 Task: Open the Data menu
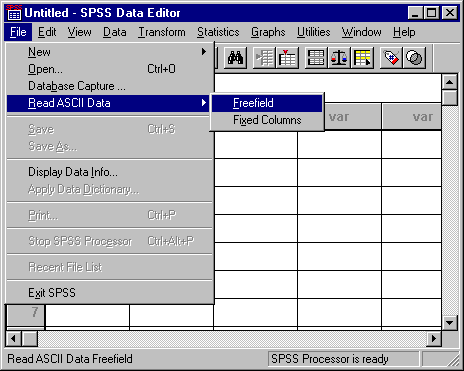[x=114, y=32]
